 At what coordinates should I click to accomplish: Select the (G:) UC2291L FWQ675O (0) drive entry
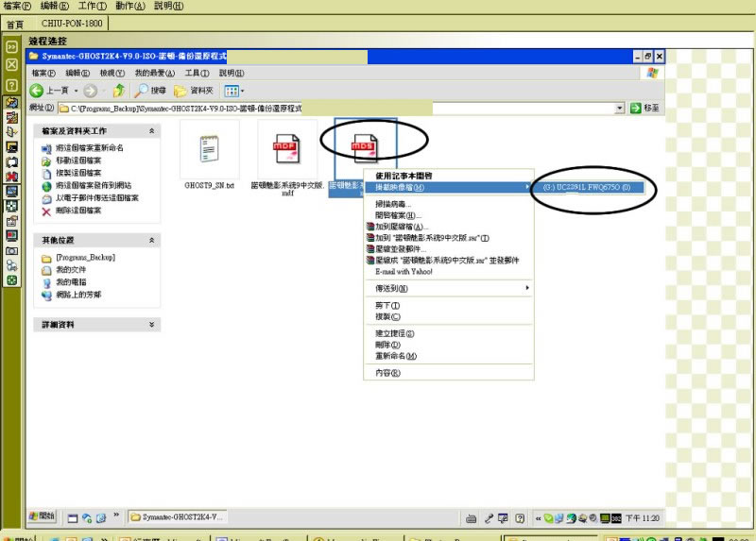pos(587,187)
